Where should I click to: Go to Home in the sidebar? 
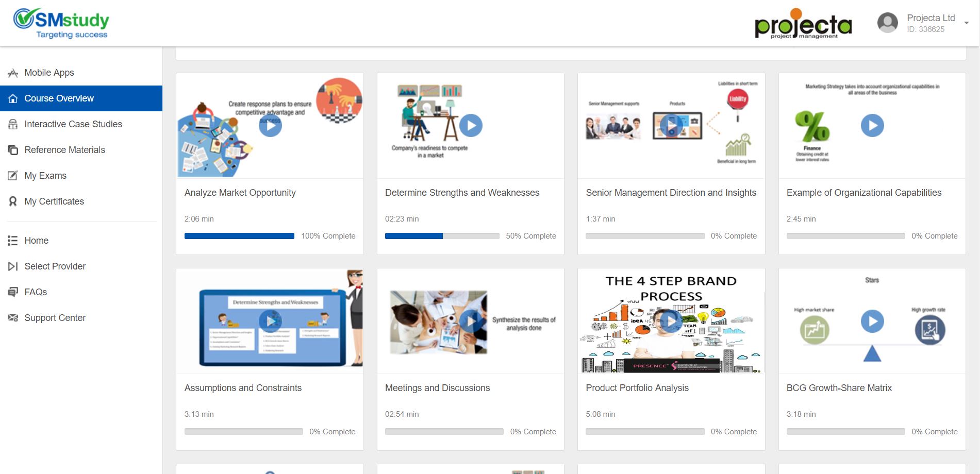[36, 241]
